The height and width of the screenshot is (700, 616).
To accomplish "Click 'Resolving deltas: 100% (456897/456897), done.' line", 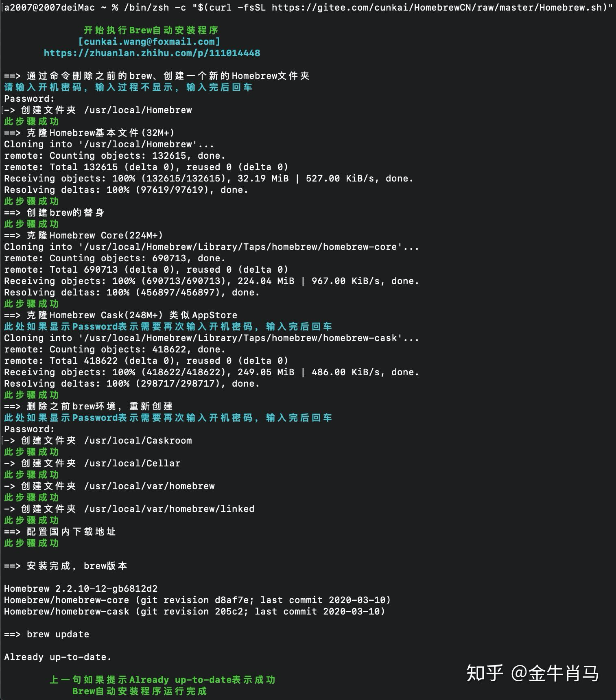I will 132,292.
